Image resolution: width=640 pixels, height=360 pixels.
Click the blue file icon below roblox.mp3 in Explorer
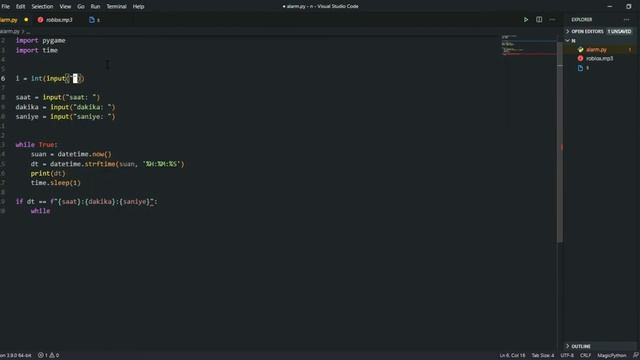[580, 68]
